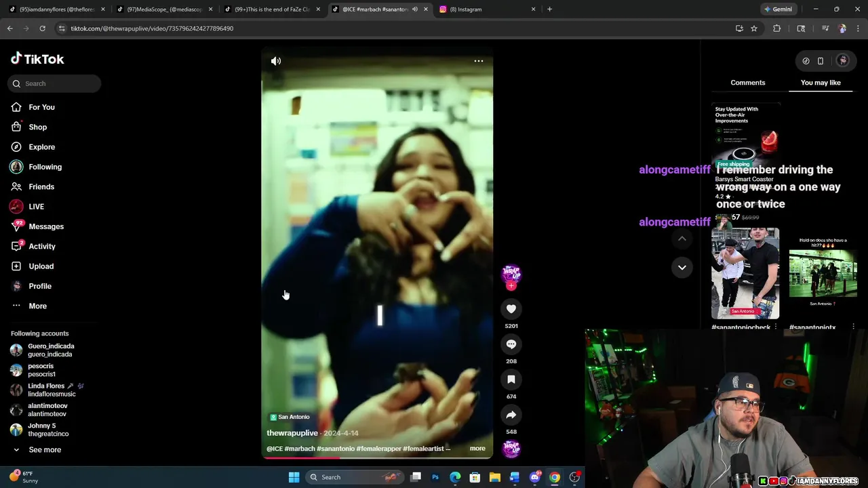Switch to the FaZe Clan browser tab
The height and width of the screenshot is (488, 868).
pyautogui.click(x=271, y=9)
